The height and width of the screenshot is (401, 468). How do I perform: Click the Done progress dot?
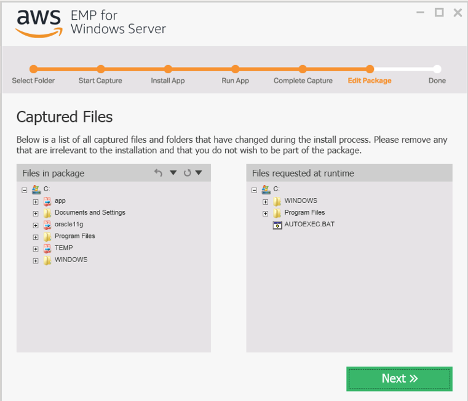pyautogui.click(x=437, y=69)
